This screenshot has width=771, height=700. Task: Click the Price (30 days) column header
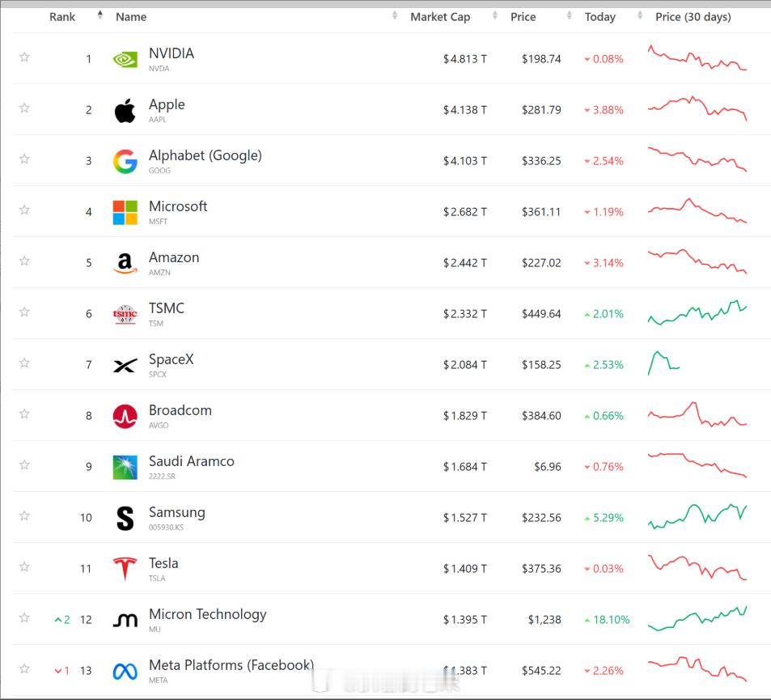pos(693,17)
